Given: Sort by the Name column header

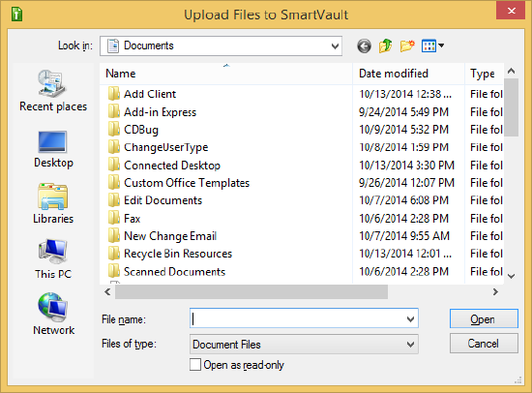Looking at the screenshot, I should point(226,74).
